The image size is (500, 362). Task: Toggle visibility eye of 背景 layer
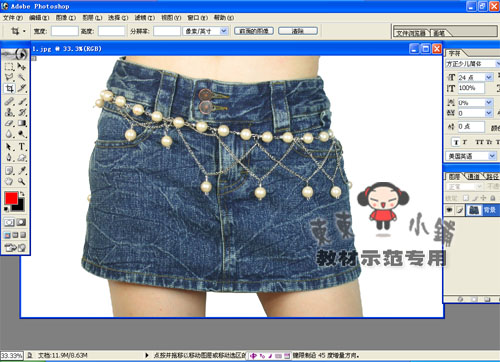[450, 210]
